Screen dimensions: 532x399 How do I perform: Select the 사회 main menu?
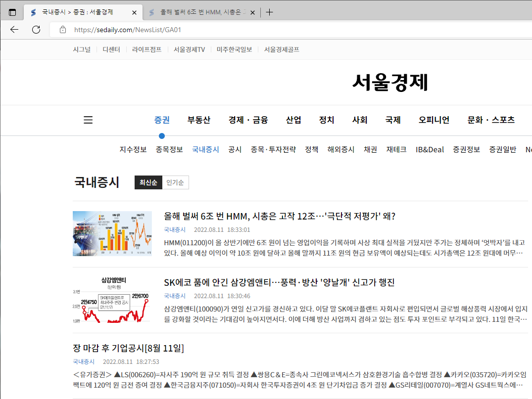pos(360,120)
